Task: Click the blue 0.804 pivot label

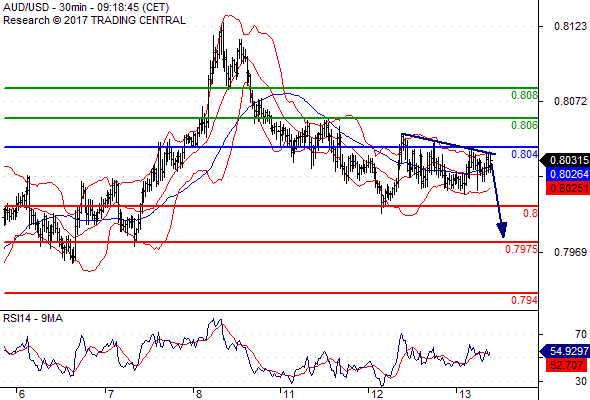Action: point(525,154)
